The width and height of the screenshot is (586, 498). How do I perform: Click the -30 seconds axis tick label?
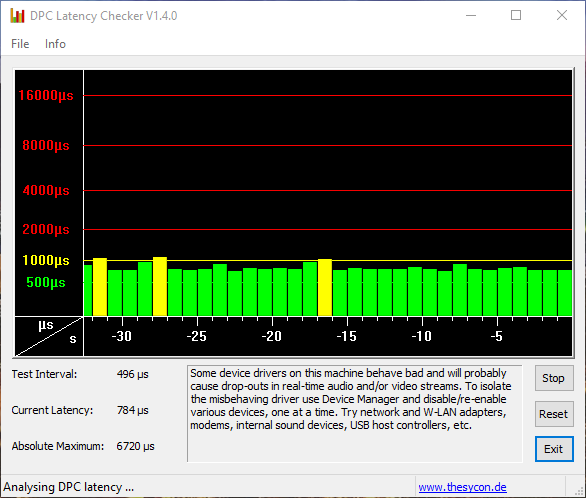pos(122,336)
